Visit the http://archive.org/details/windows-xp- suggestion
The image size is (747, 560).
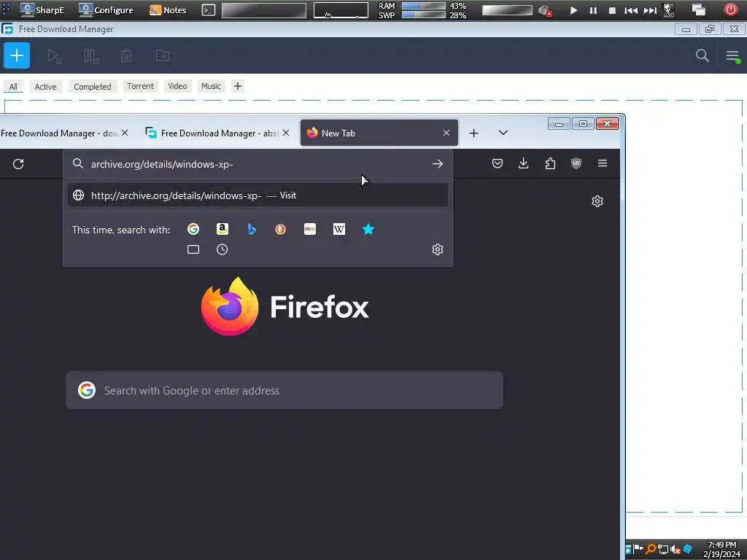click(258, 195)
